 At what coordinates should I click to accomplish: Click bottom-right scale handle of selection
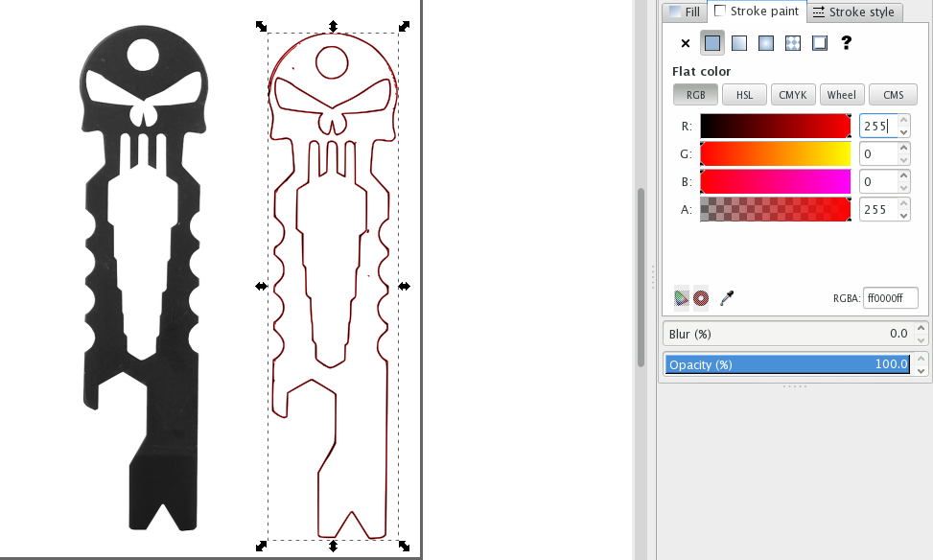click(x=404, y=546)
